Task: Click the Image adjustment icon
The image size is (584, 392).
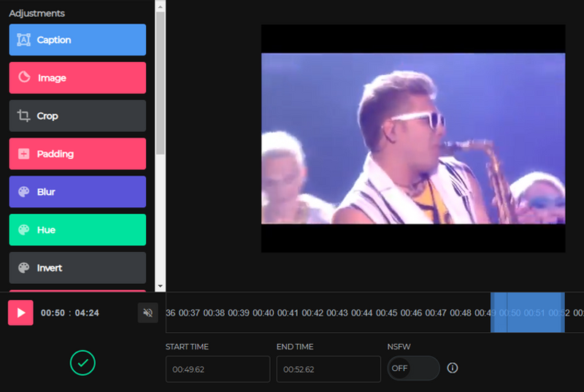Action: (23, 77)
